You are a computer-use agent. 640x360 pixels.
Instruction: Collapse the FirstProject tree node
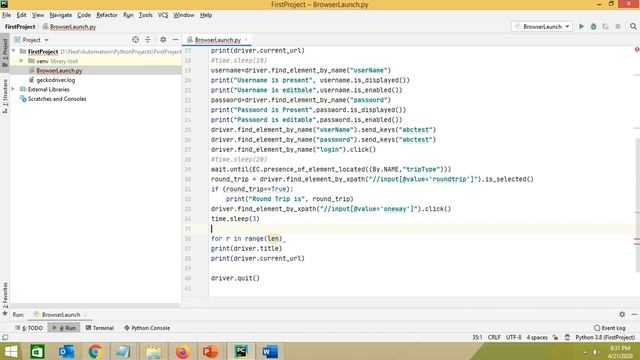[x=14, y=51]
